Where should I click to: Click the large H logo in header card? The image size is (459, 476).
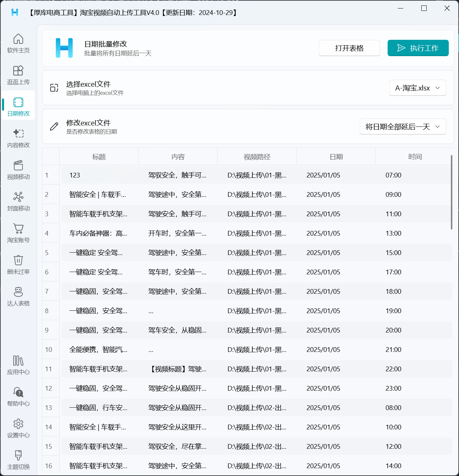point(64,48)
